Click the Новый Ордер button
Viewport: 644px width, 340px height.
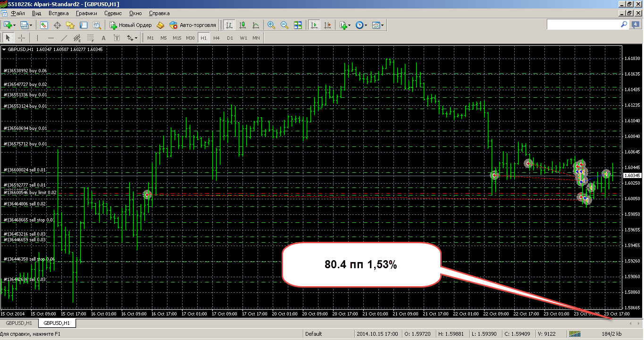[x=131, y=25]
